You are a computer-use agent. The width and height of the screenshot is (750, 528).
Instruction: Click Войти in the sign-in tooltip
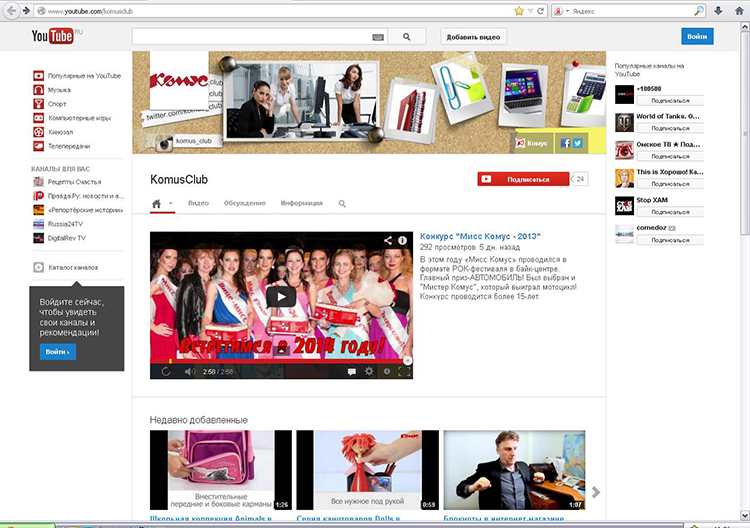(x=57, y=352)
